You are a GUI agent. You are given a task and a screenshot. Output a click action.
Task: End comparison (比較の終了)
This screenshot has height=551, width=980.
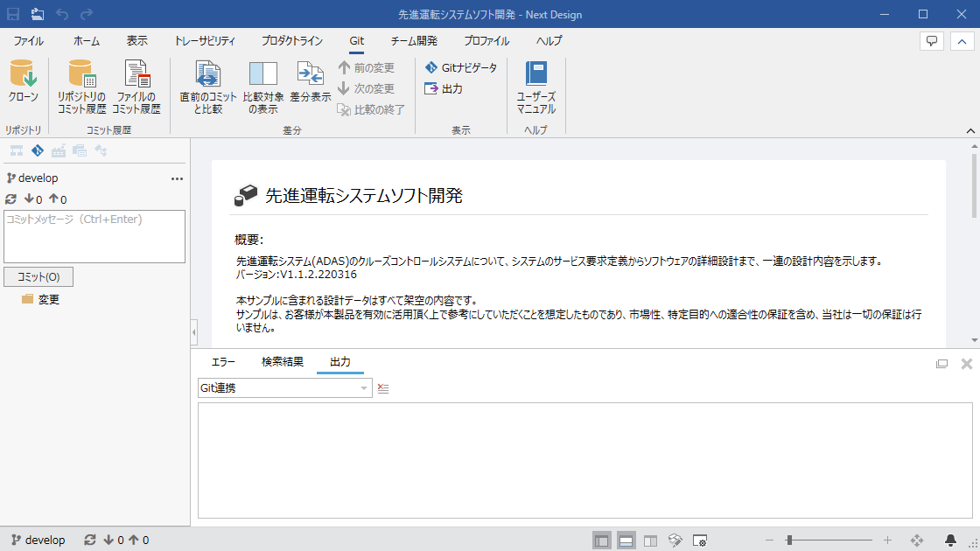371,109
